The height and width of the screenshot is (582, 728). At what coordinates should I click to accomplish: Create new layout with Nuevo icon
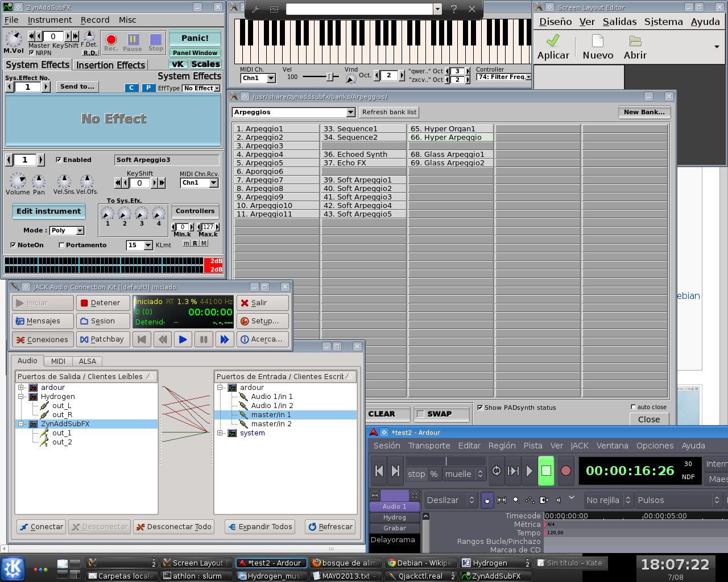point(598,47)
